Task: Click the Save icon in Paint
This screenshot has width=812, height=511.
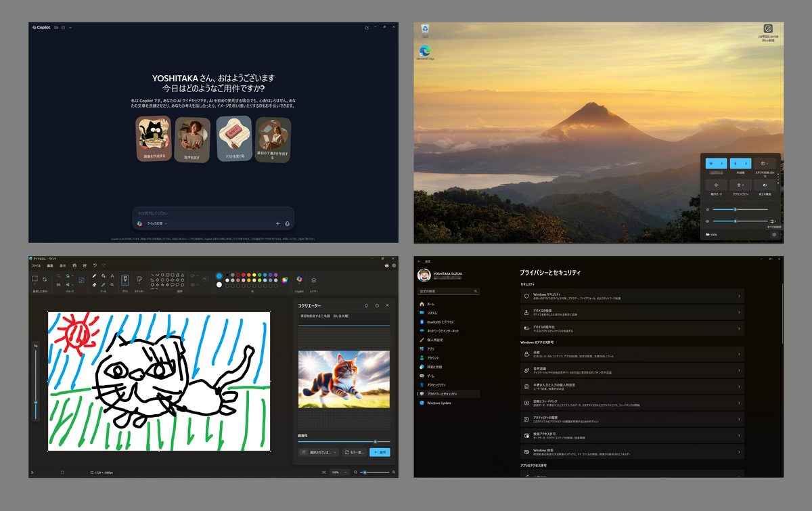Action: pyautogui.click(x=74, y=265)
